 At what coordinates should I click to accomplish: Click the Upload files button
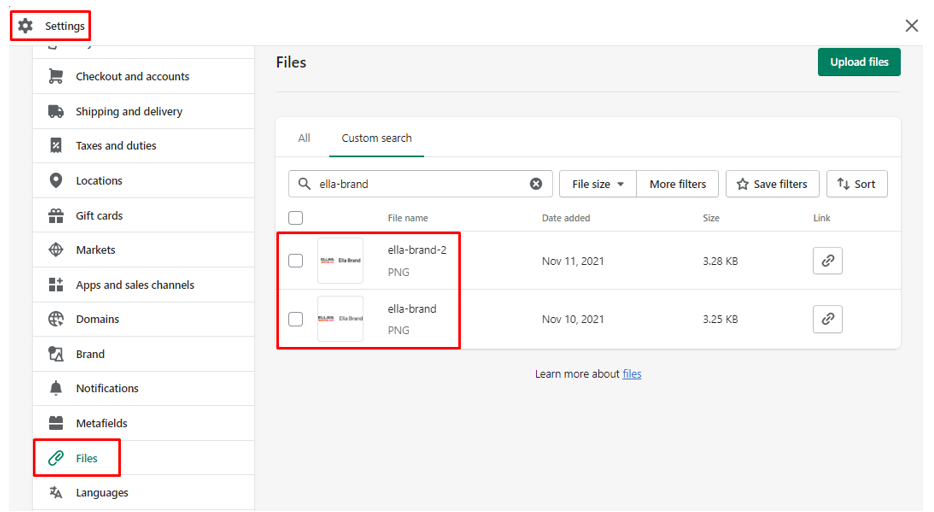[859, 62]
